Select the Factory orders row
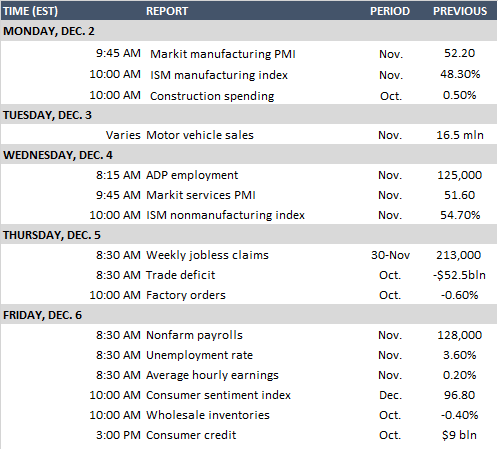This screenshot has height=449, width=498. coord(249,295)
